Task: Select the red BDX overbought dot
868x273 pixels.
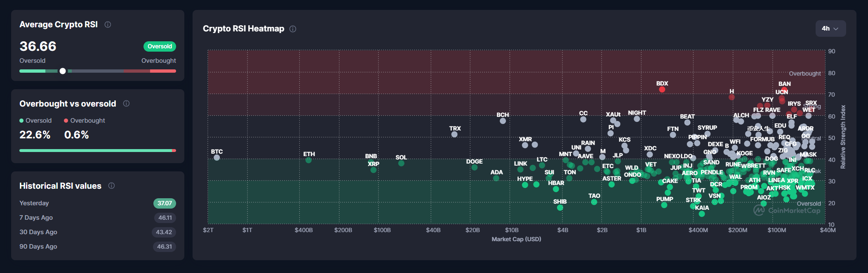Action: [662, 90]
